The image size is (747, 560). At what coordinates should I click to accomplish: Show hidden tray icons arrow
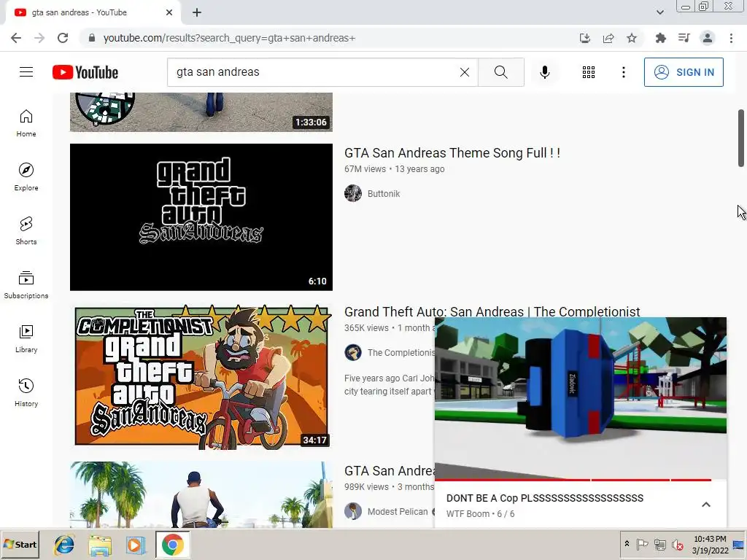[x=627, y=544]
